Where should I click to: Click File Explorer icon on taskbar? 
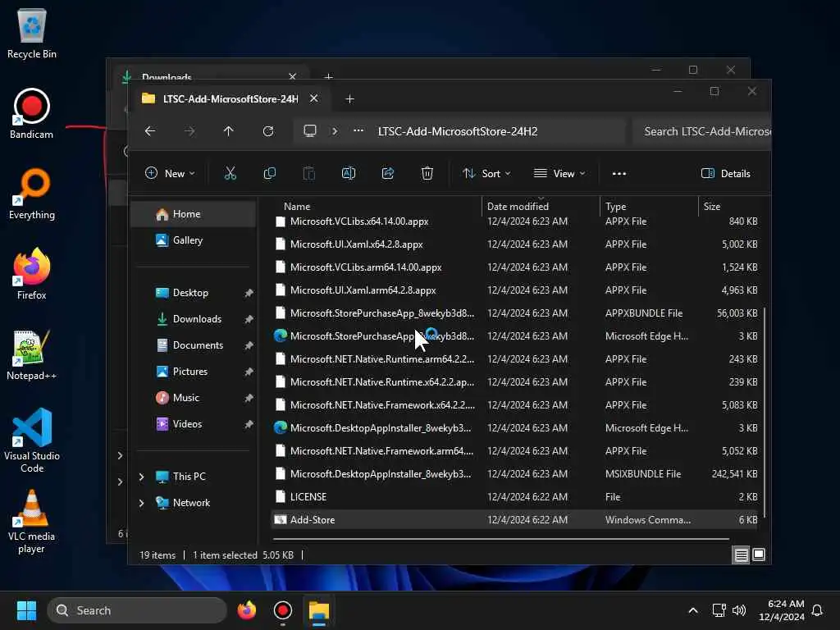319,610
